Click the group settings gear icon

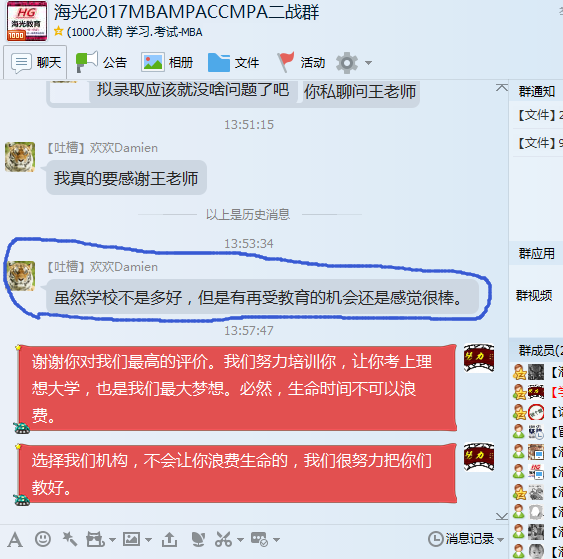pos(347,63)
